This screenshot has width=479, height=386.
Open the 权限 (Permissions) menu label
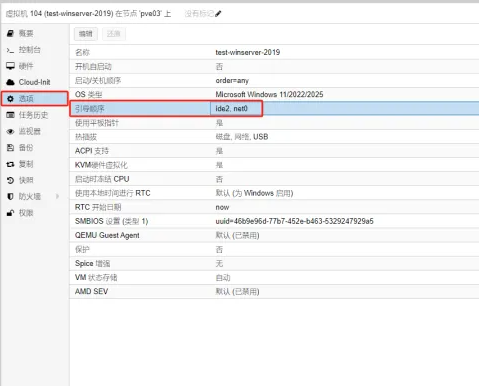26,213
